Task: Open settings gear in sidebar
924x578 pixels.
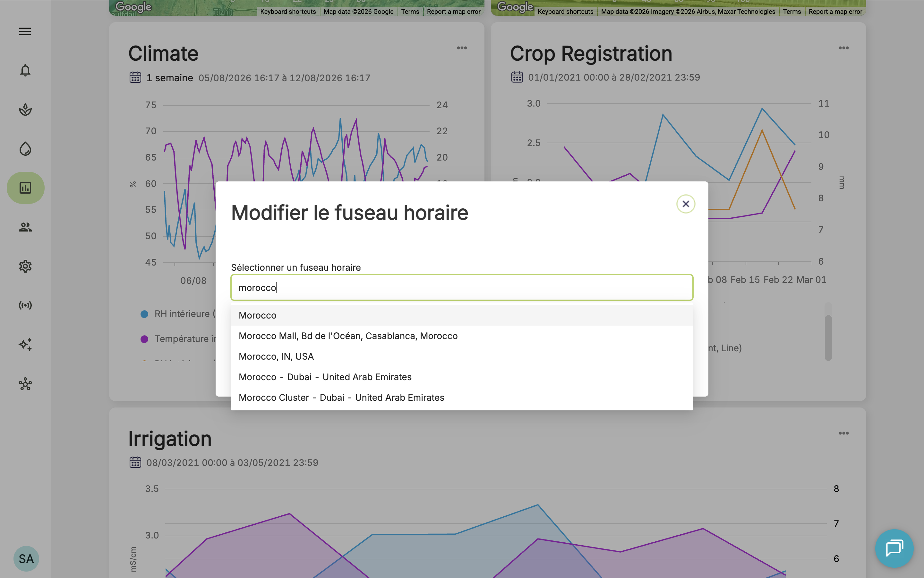Action: tap(25, 266)
